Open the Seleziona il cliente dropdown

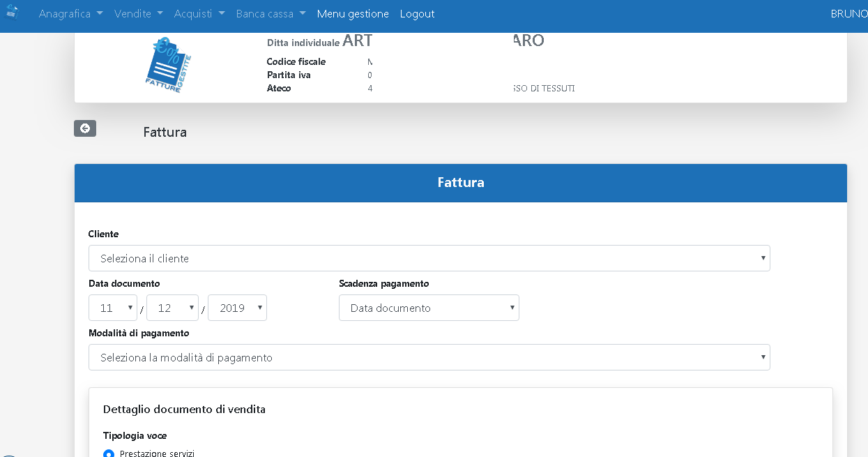[429, 258]
